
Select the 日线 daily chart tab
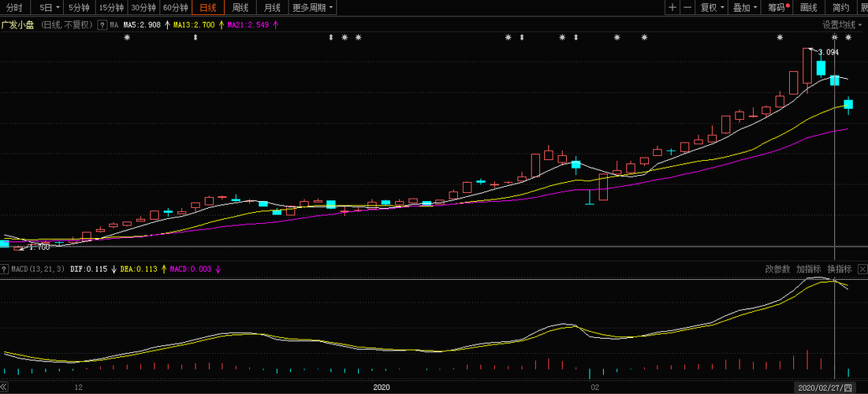click(x=207, y=8)
